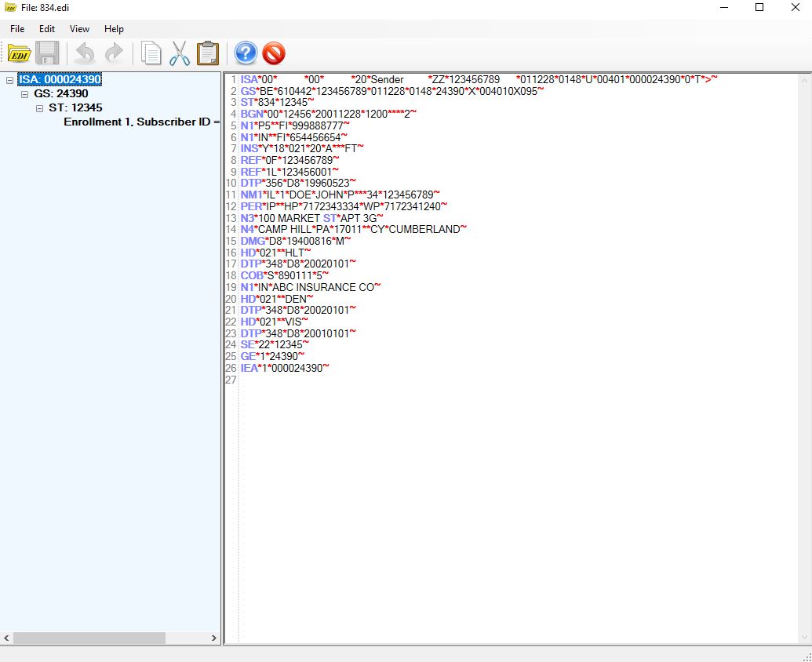This screenshot has width=812, height=662.
Task: Click the Save floppy disk icon
Action: 47,53
